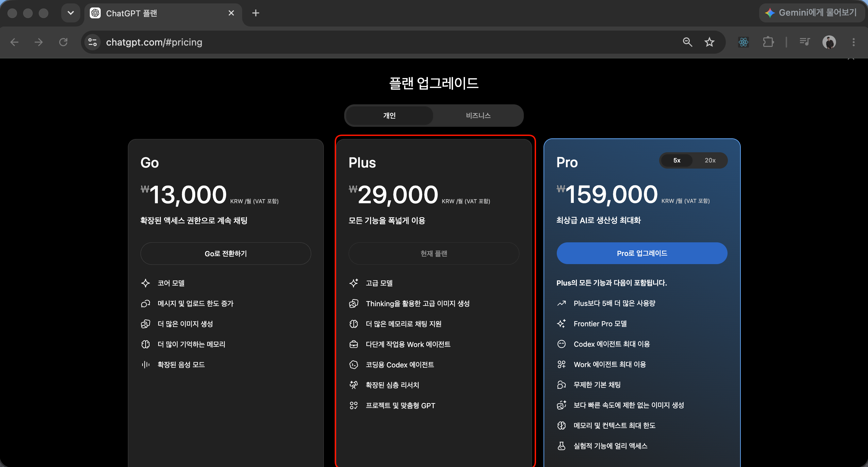
Task: Open site information icon in address bar
Action: tap(93, 42)
